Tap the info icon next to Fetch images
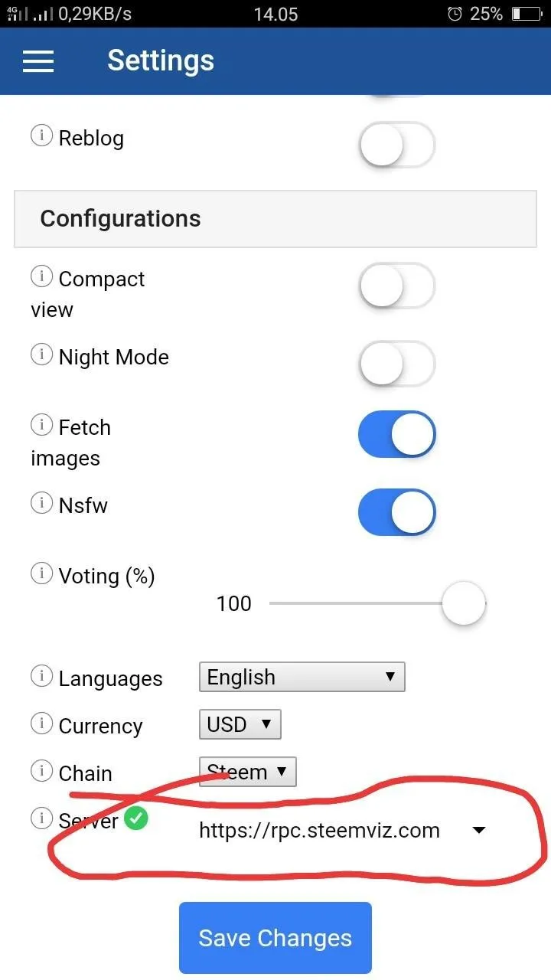The image size is (551, 980). pos(41,424)
